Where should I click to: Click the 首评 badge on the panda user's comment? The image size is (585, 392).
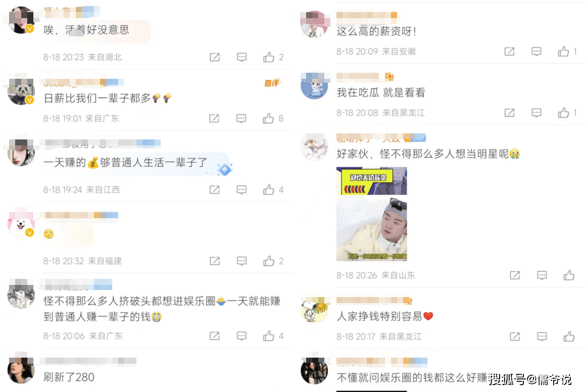point(272,83)
